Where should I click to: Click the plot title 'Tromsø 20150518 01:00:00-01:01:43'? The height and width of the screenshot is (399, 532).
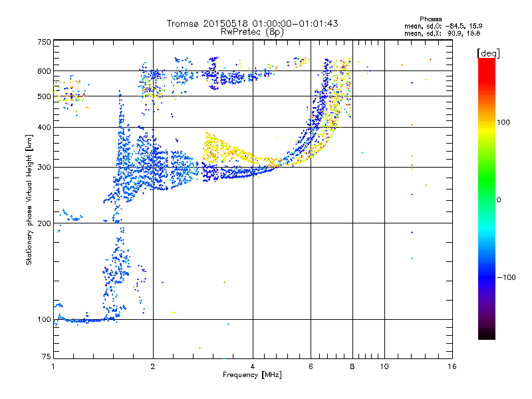point(252,23)
